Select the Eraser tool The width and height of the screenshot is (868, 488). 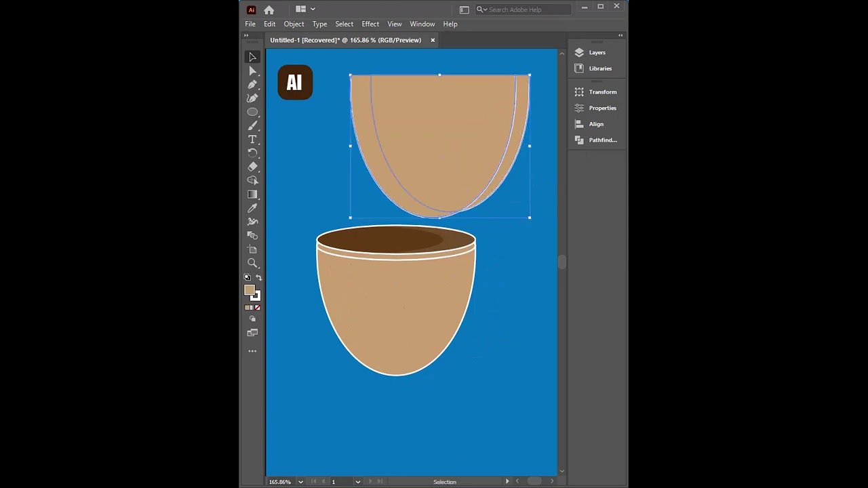coord(252,167)
